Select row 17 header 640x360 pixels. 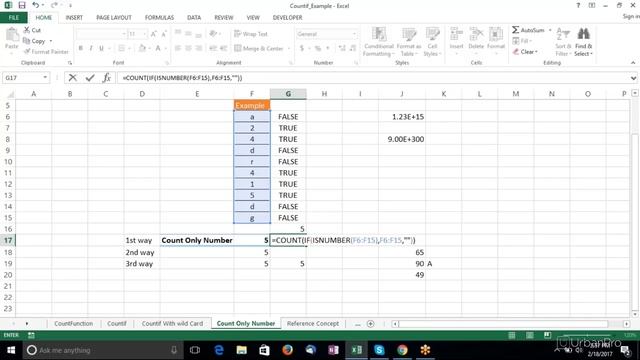pos(8,240)
